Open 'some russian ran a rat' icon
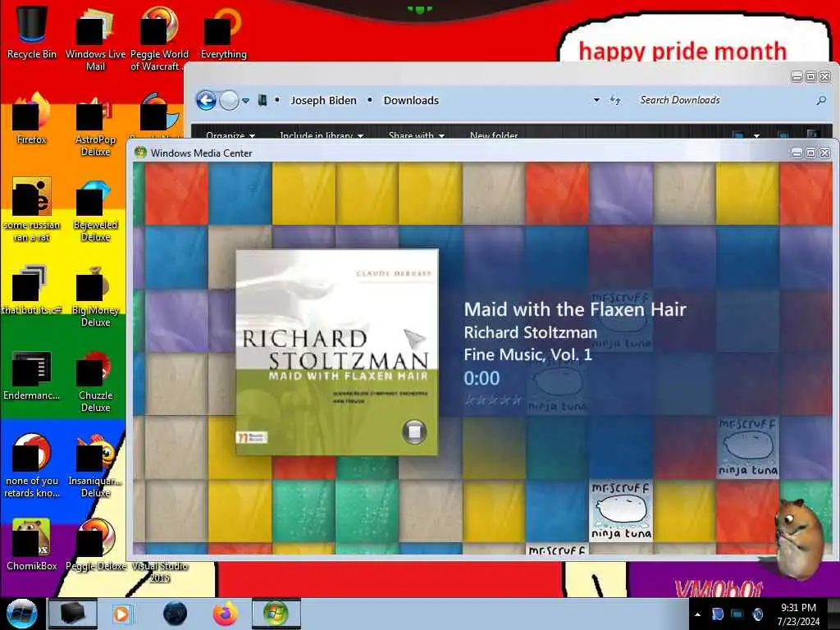Viewport: 840px width, 630px height. [32, 209]
